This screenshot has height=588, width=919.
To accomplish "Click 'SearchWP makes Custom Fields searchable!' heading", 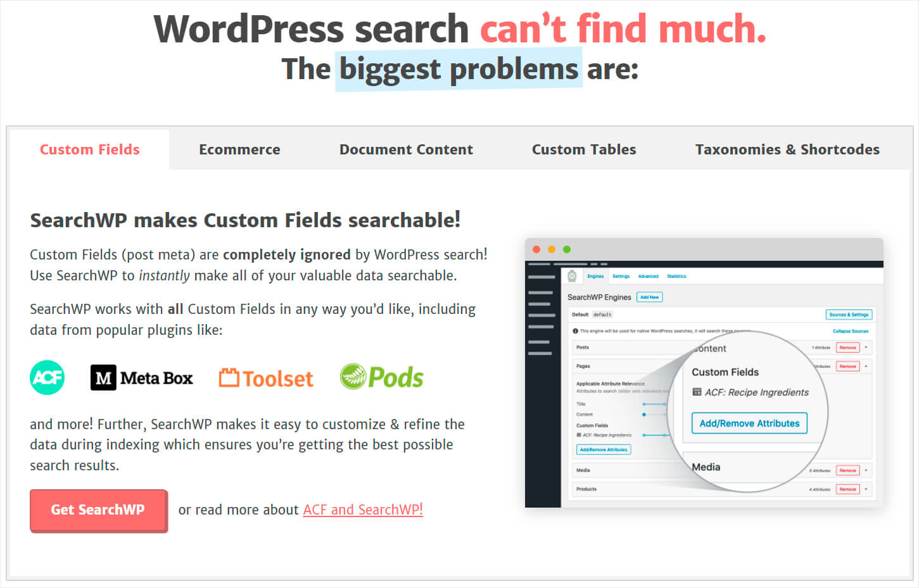I will point(245,220).
